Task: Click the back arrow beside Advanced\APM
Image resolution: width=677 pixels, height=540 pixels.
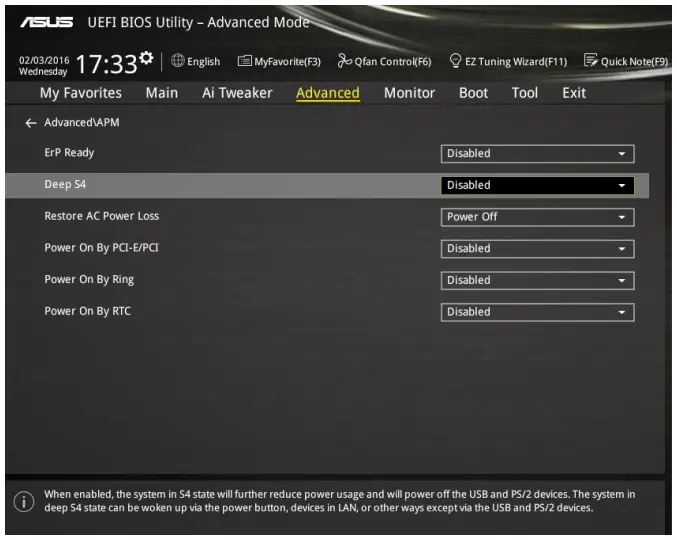Action: 31,123
